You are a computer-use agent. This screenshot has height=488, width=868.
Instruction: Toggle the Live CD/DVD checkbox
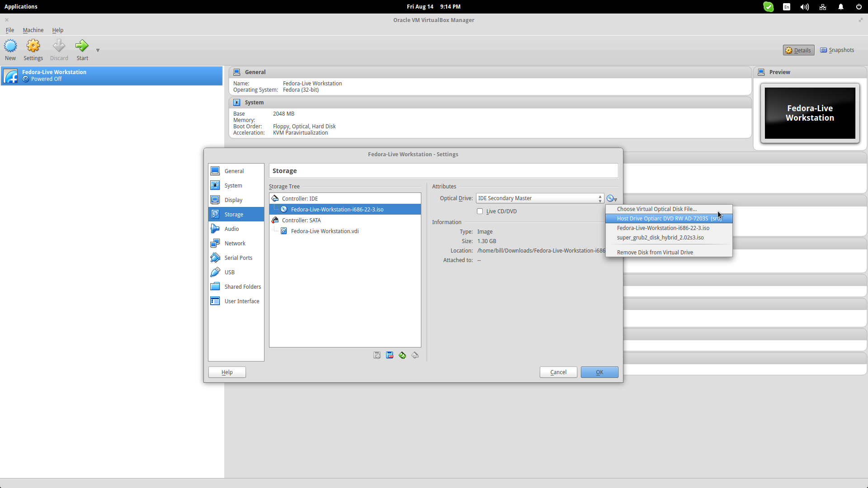pos(480,211)
